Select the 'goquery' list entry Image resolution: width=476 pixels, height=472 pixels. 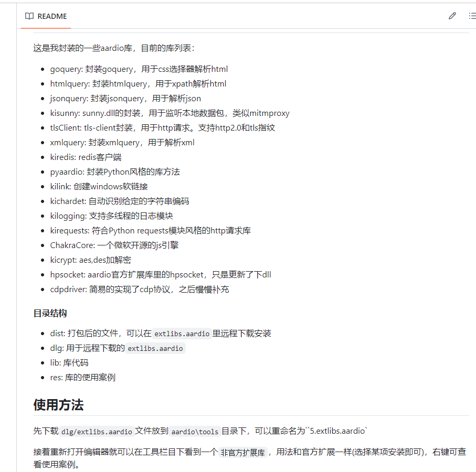pyautogui.click(x=139, y=69)
